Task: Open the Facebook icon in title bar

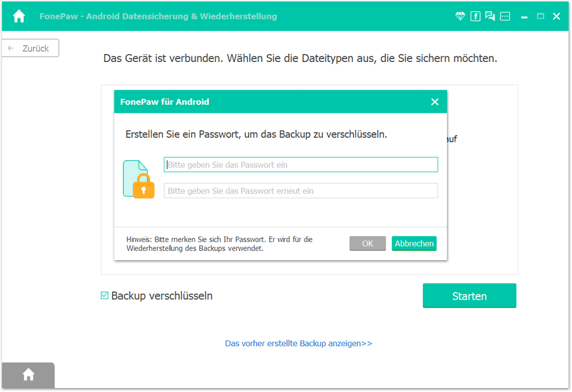Action: pos(475,16)
